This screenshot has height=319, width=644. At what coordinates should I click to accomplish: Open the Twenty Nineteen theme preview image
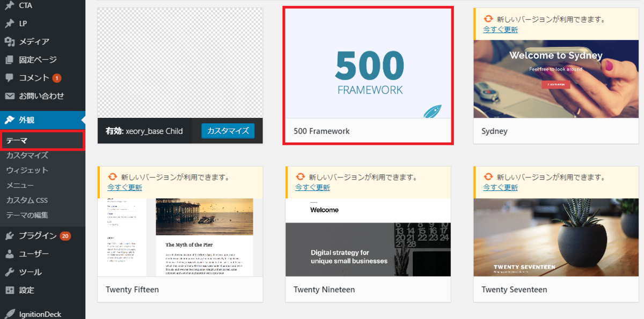coord(368,238)
